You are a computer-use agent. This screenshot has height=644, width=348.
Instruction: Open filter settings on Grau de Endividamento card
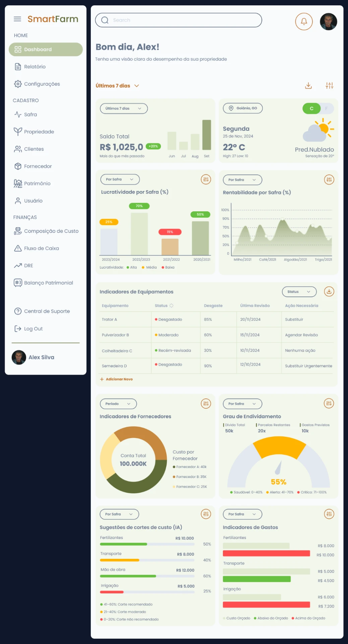click(x=329, y=404)
